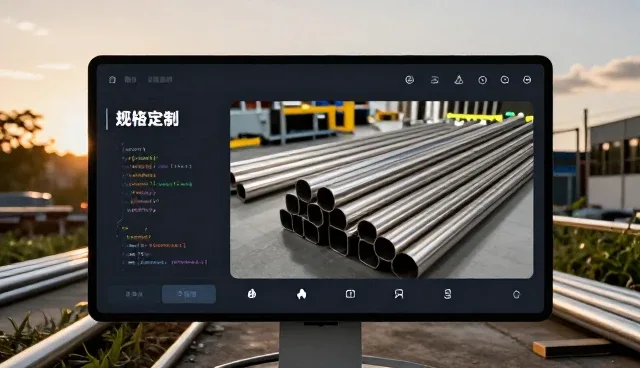The height and width of the screenshot is (368, 640).
Task: Click the stacked layers icon top right
Action: click(x=435, y=80)
